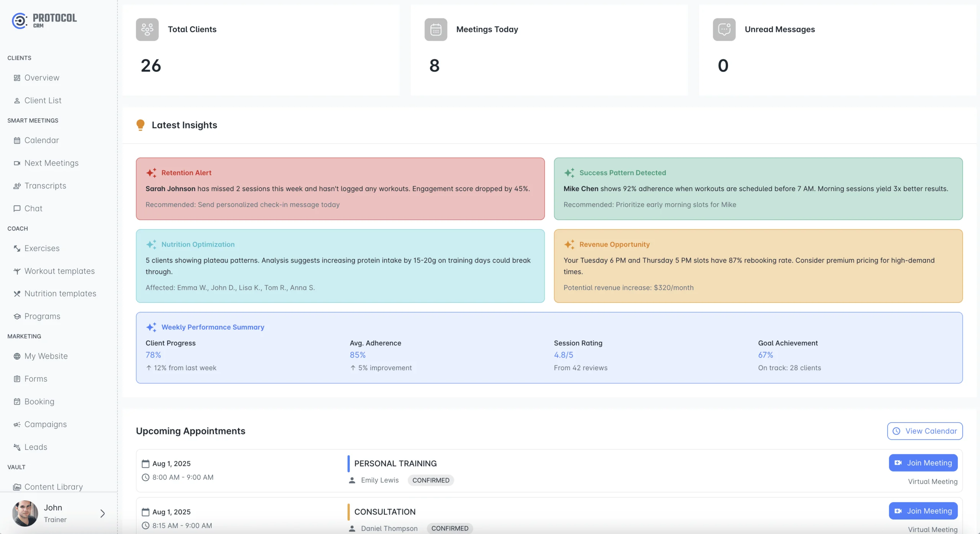Select Workout templates in Coach section

click(x=59, y=271)
